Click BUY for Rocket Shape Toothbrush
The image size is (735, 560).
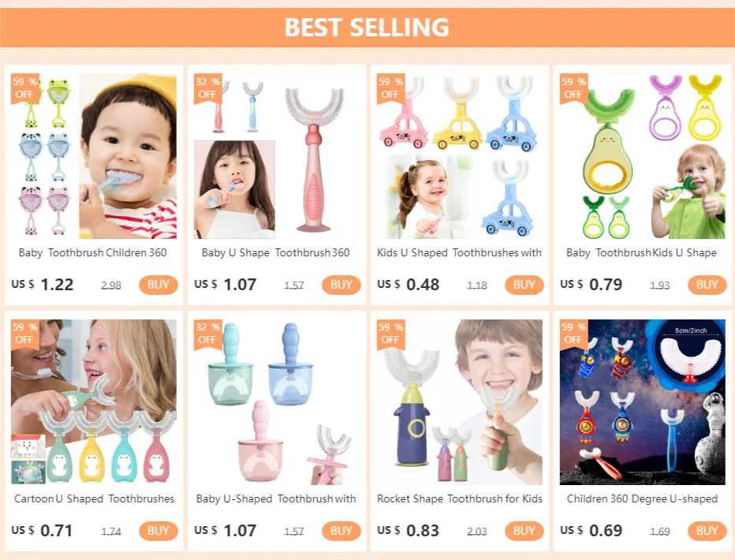point(524,531)
